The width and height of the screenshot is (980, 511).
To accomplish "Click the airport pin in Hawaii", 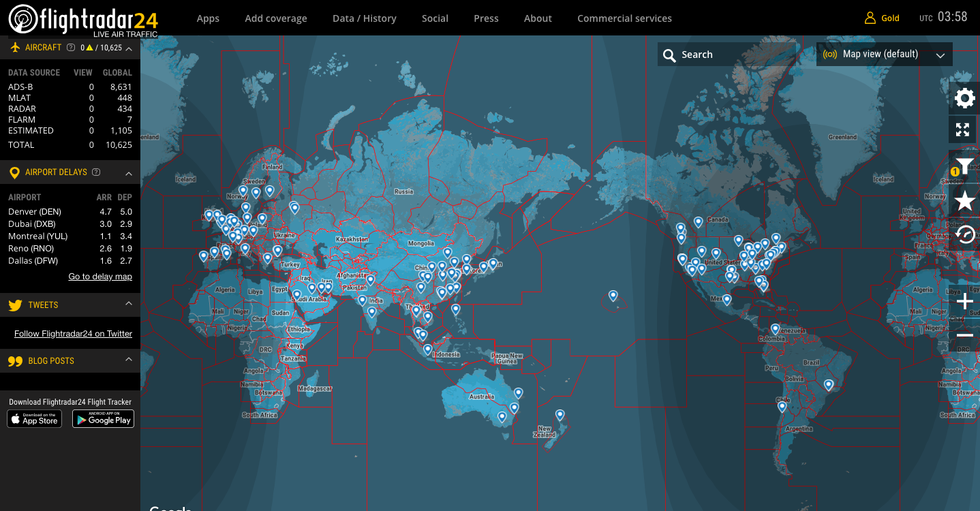I will [x=613, y=296].
